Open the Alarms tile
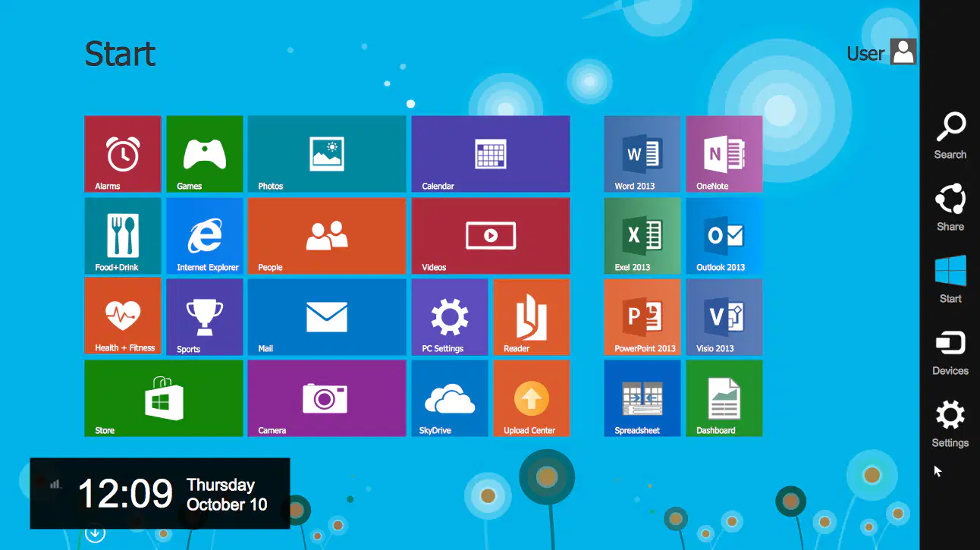 123,154
